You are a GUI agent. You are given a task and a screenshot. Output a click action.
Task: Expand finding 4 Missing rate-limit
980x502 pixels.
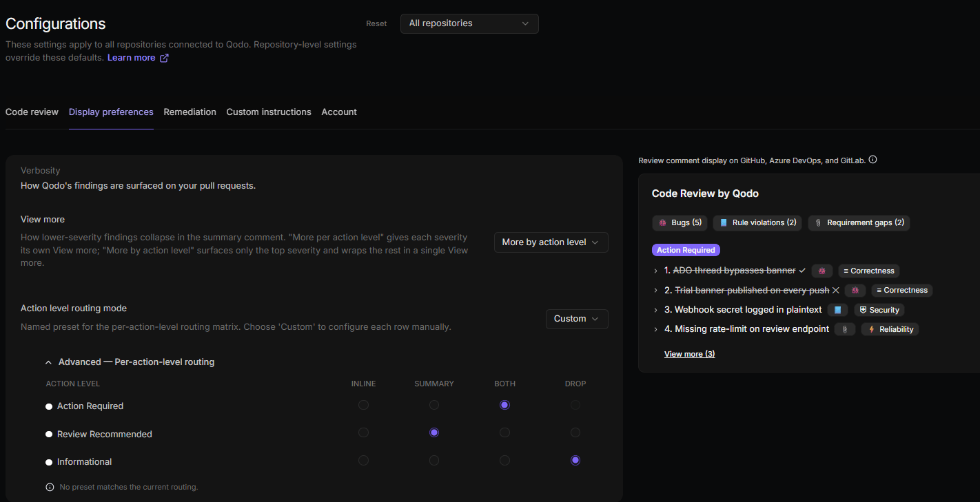click(655, 329)
